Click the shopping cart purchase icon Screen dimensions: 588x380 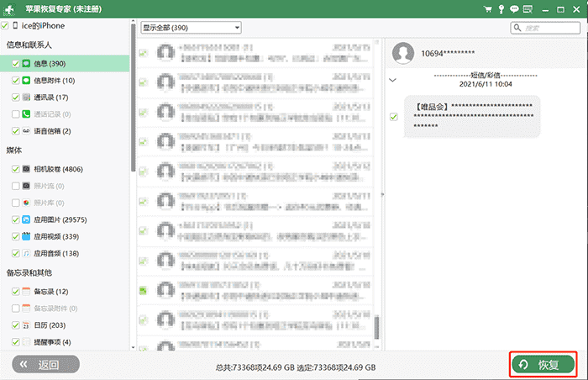(x=487, y=8)
